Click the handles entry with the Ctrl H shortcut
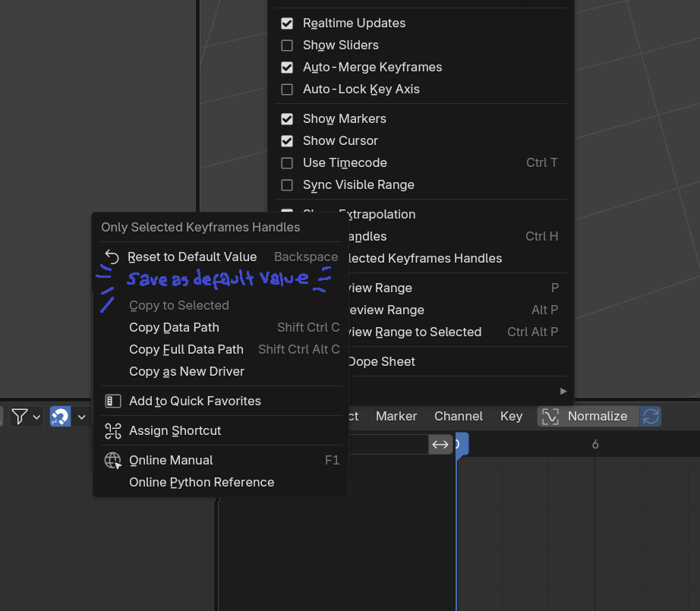 pyautogui.click(x=458, y=236)
